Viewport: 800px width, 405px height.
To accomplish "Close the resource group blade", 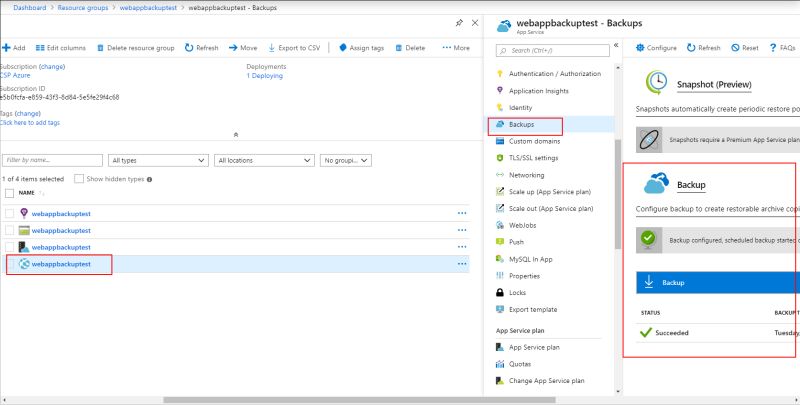I will point(475,23).
